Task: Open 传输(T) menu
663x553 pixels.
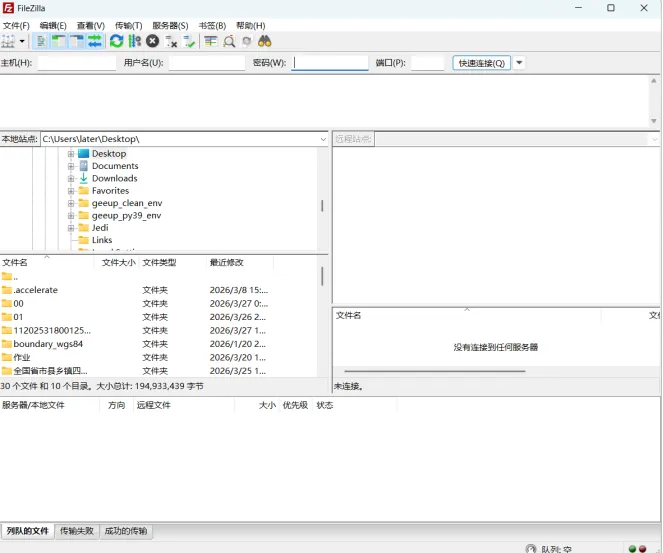Action: 129,26
